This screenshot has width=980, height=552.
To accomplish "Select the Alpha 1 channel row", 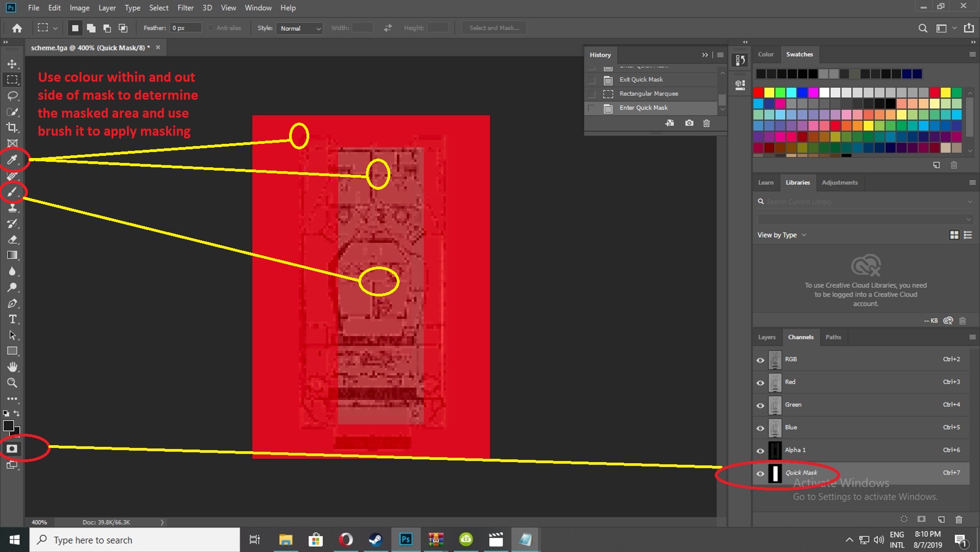I will point(861,450).
